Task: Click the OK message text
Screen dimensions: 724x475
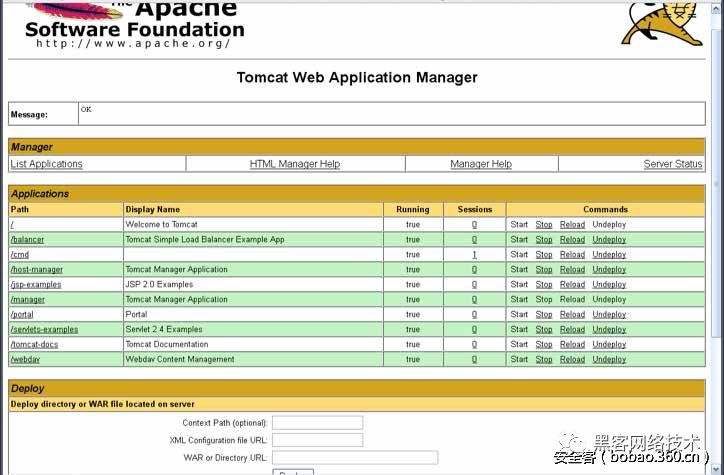Action: (x=86, y=109)
